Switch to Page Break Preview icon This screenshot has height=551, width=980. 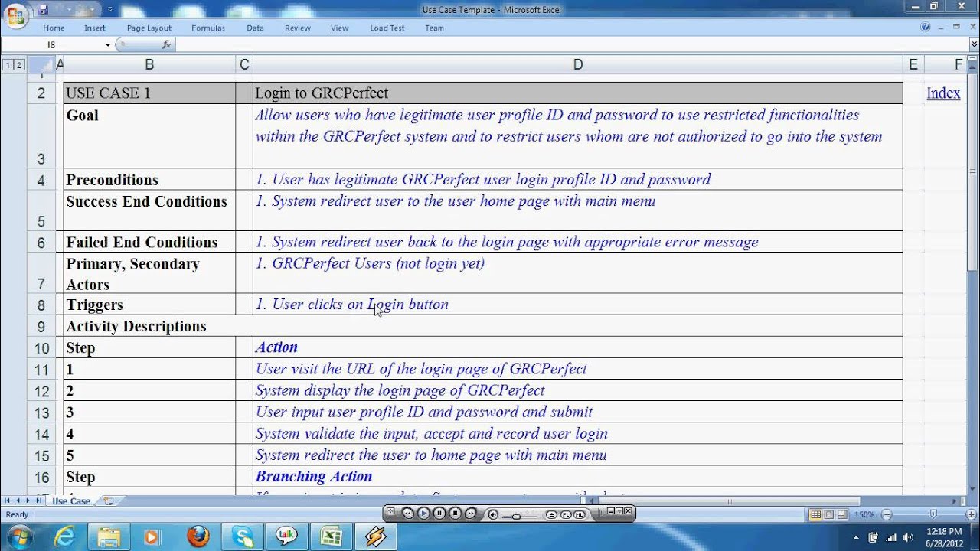point(842,514)
